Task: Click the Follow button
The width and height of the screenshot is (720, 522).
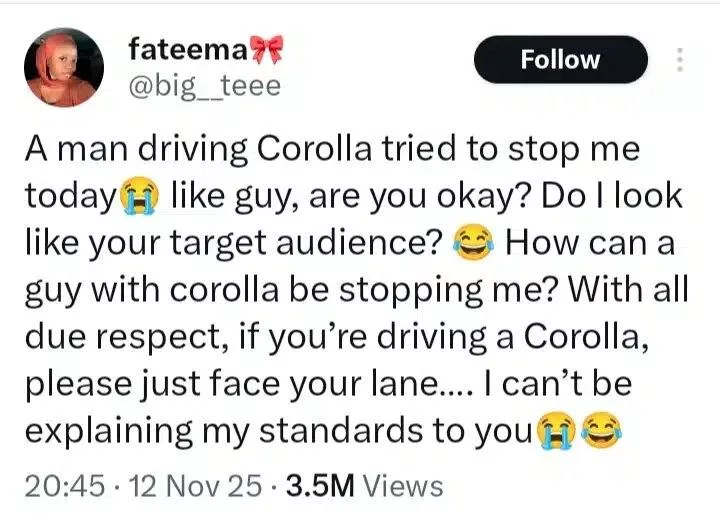Action: pyautogui.click(x=559, y=60)
